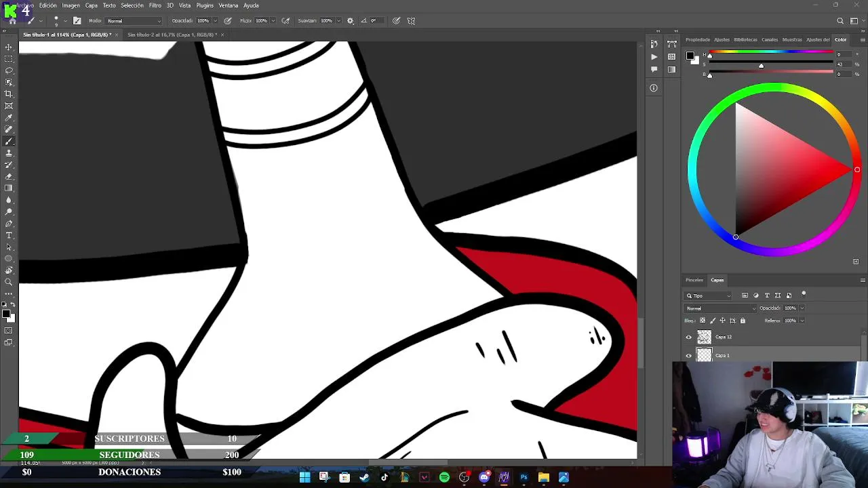Select the Brush tool in left toolbar
The width and height of the screenshot is (868, 488).
[9, 141]
